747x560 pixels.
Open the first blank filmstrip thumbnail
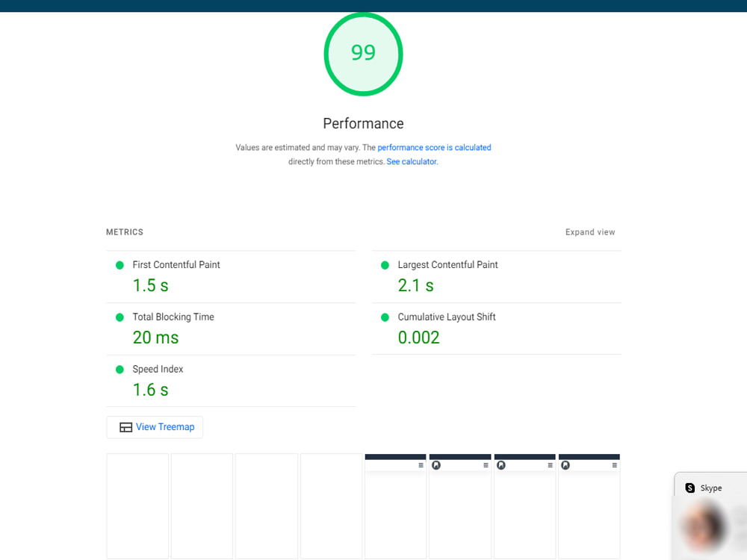click(x=137, y=505)
